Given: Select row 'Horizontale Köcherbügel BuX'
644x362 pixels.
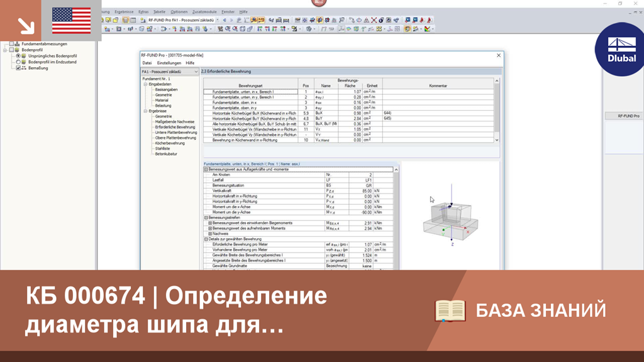Looking at the screenshot, I should click(x=348, y=113).
